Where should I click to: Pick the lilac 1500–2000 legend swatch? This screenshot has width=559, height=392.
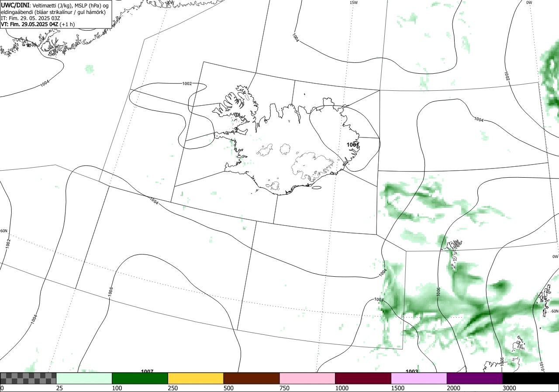[x=419, y=378]
